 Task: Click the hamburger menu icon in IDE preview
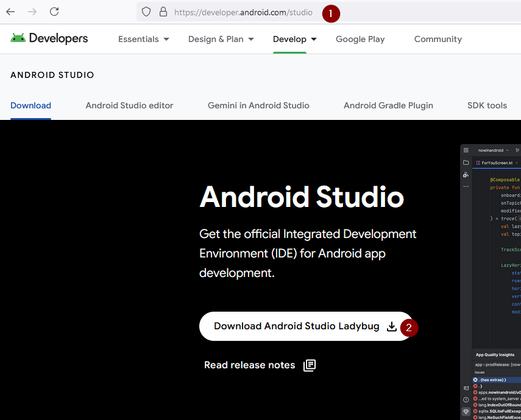pyautogui.click(x=466, y=150)
